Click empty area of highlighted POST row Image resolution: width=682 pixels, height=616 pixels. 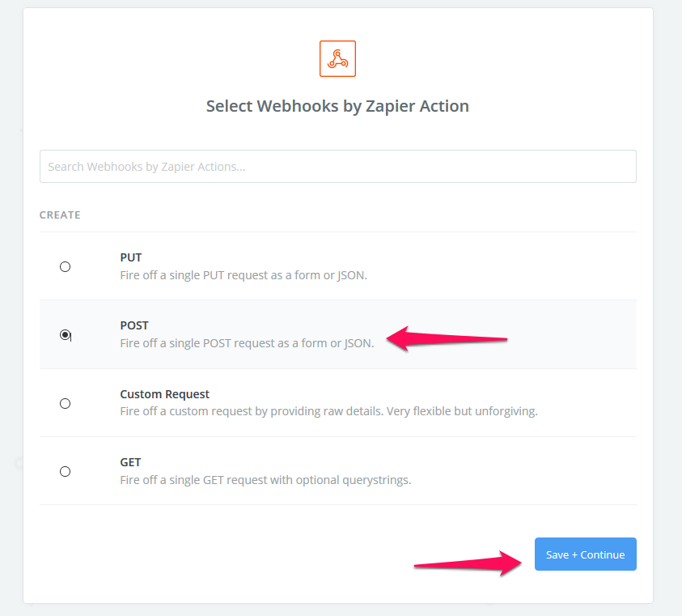(574, 334)
